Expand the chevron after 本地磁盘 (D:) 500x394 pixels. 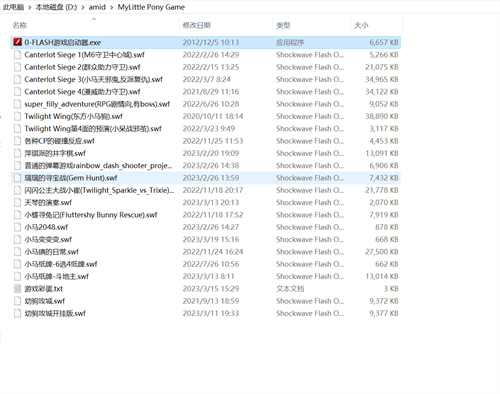[x=83, y=7]
